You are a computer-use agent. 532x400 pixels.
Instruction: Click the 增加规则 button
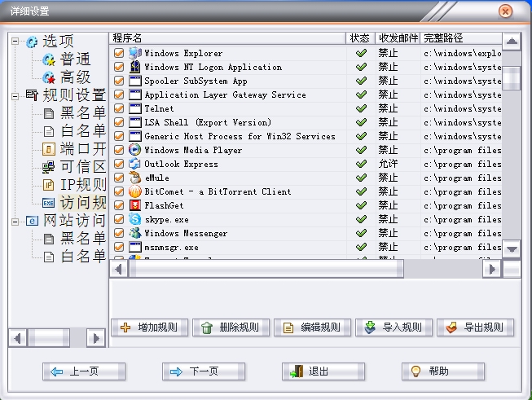(149, 327)
